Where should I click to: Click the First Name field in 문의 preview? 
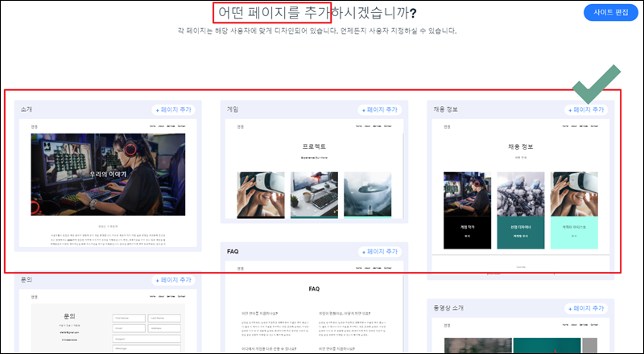[129, 319]
